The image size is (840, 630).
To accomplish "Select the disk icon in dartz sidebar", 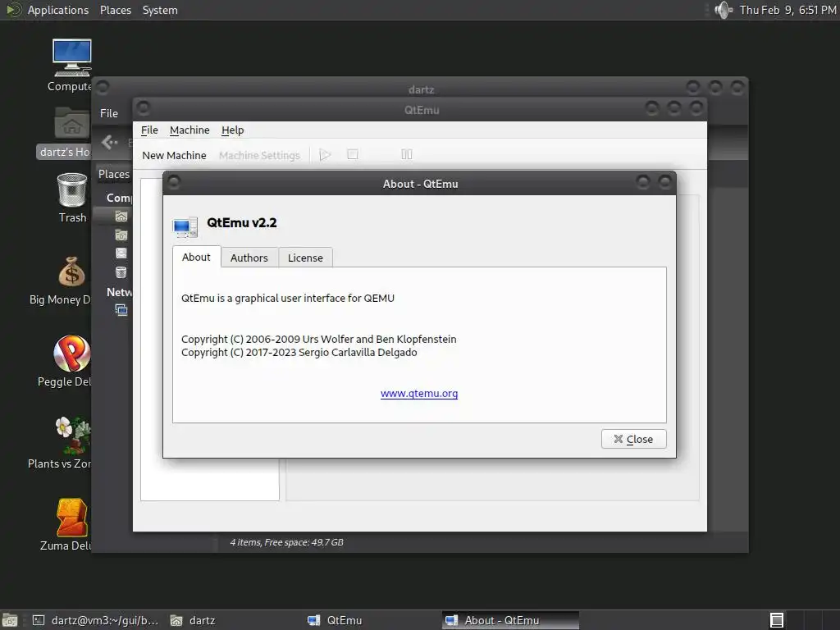I will (x=121, y=253).
